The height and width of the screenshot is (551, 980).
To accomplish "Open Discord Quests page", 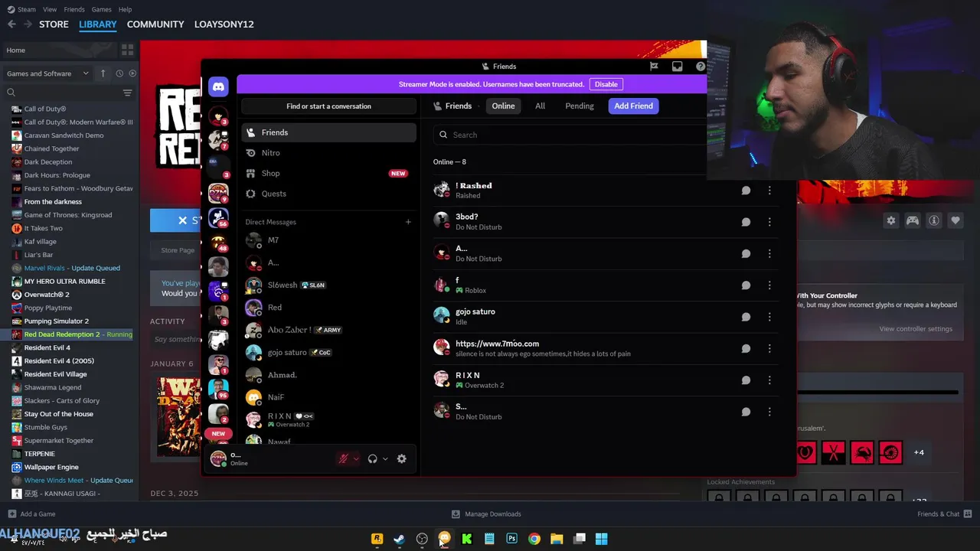I will (x=328, y=194).
